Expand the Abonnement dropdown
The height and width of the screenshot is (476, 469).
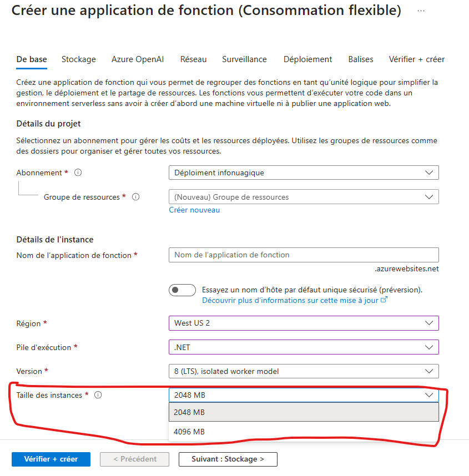[x=304, y=173]
